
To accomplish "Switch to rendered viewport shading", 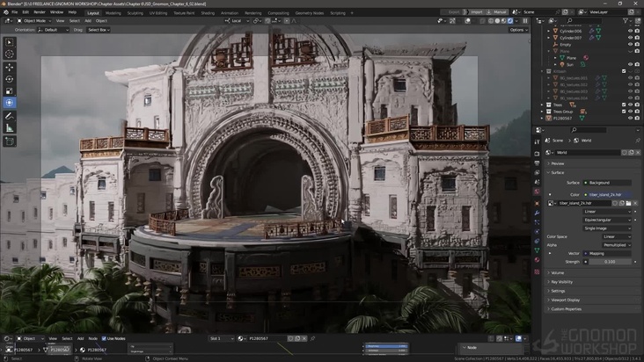I will pos(510,21).
